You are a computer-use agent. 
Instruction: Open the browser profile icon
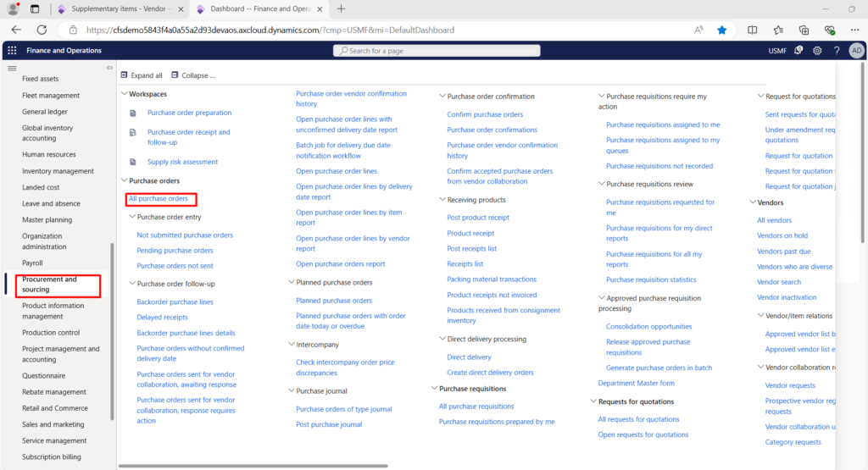tap(14, 8)
